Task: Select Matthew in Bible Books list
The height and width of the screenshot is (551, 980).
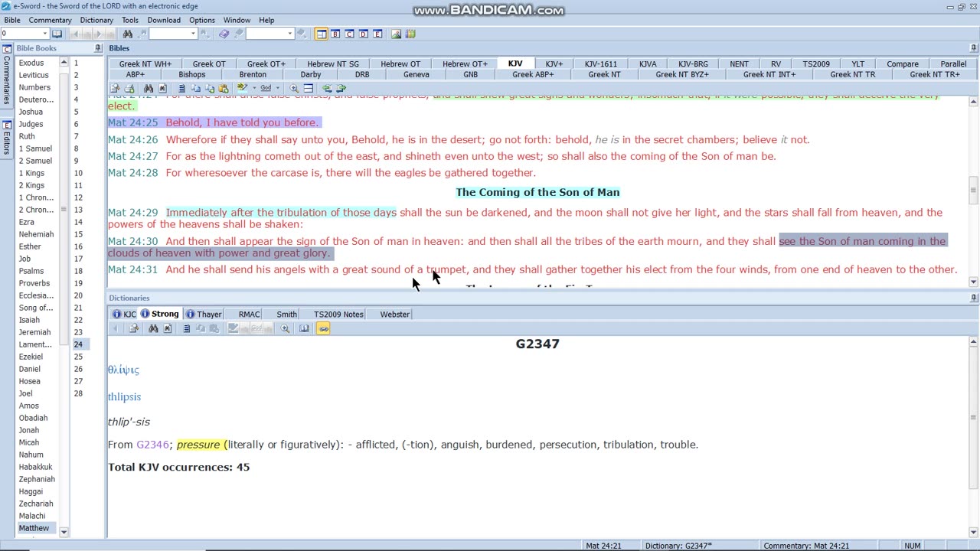Action: (34, 528)
